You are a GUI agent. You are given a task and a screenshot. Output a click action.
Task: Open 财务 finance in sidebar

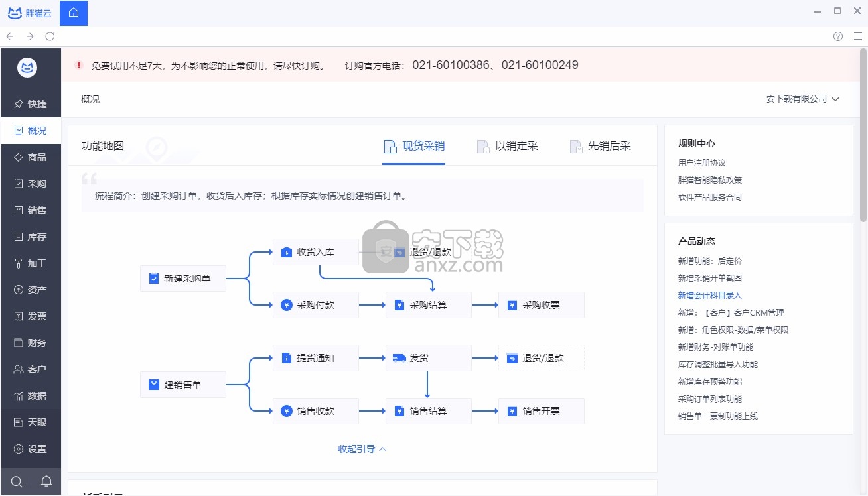31,343
